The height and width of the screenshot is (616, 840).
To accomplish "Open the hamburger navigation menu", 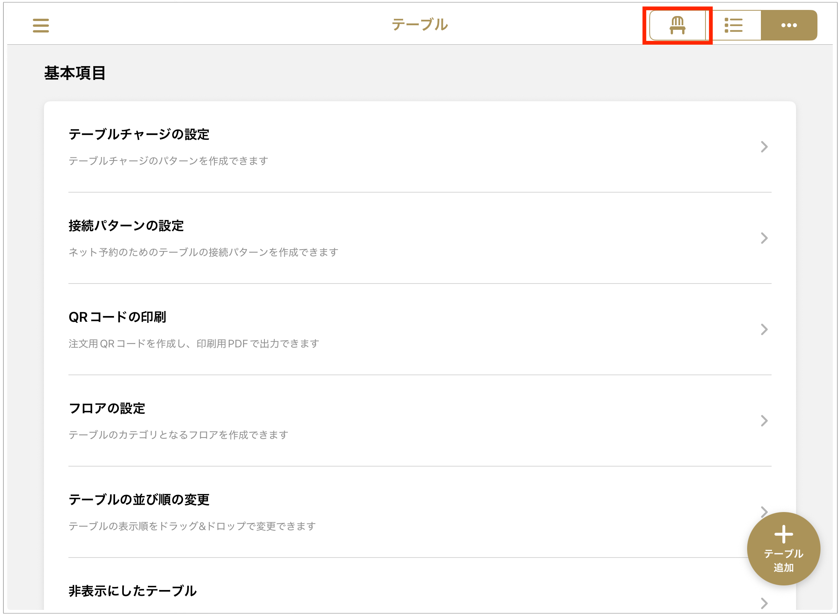I will 41,26.
